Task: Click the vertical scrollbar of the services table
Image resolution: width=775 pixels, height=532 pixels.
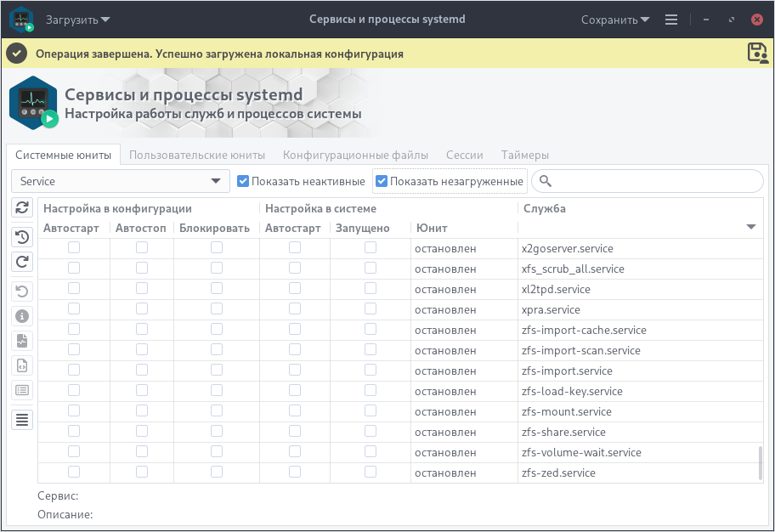Action: point(760,462)
